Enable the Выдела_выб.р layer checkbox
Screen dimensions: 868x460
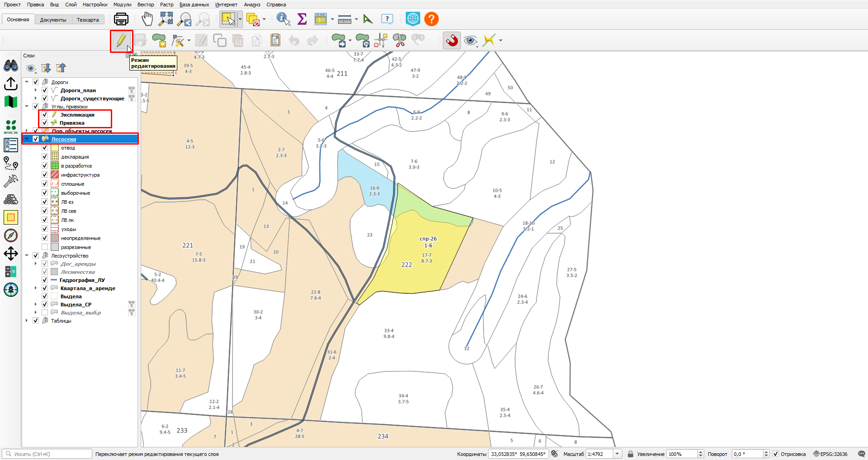(x=45, y=312)
